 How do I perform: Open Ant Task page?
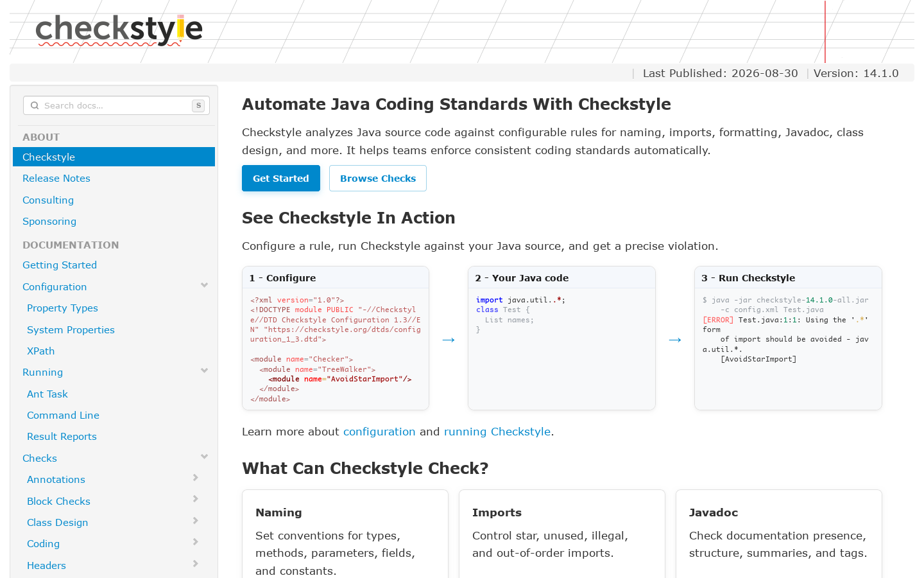tap(47, 394)
